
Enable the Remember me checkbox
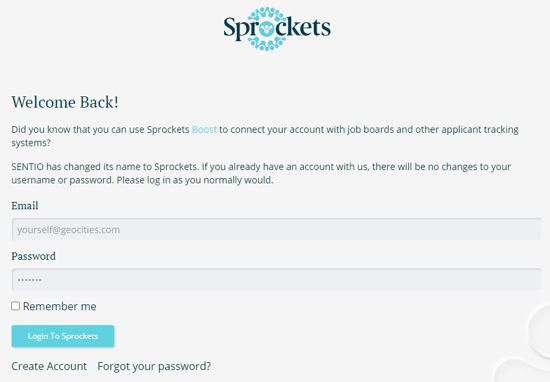(x=15, y=306)
